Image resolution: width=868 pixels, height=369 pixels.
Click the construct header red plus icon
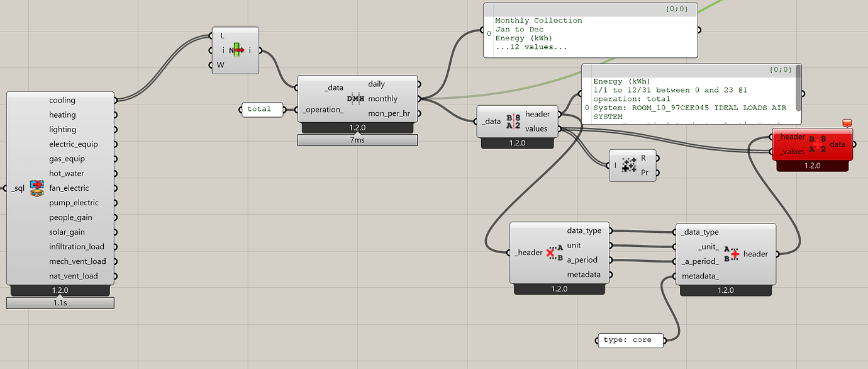tap(731, 253)
